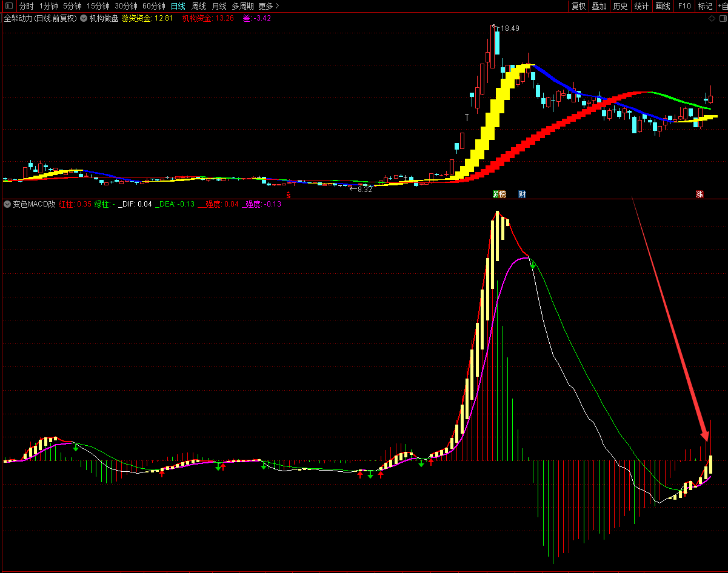Click the T marker beside the rally candles
The width and height of the screenshot is (728, 573).
467,117
